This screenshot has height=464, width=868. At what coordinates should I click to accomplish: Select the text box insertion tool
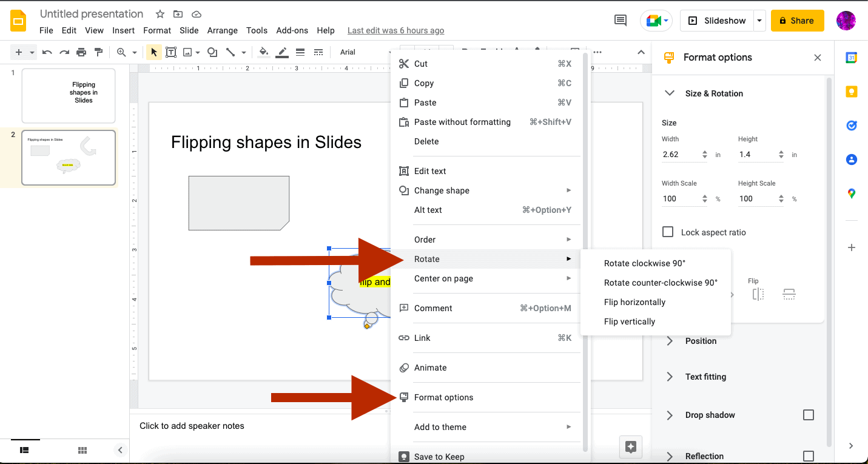170,52
